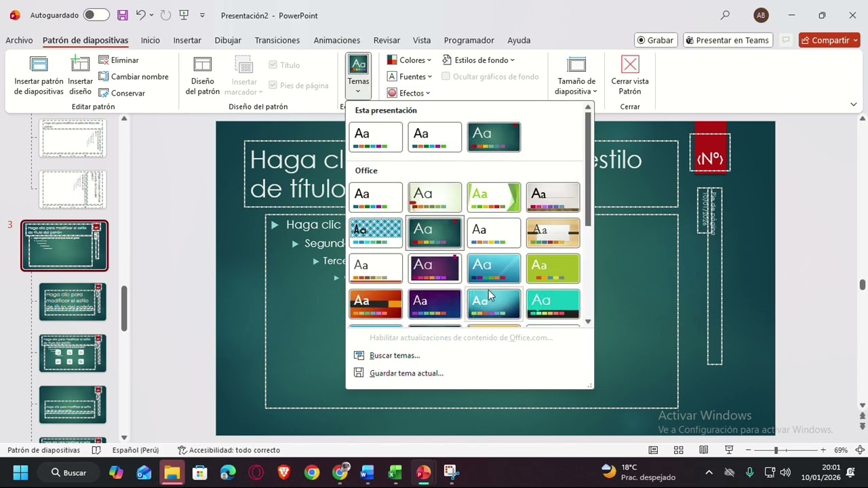Expand the Fuentes dropdown

point(409,77)
